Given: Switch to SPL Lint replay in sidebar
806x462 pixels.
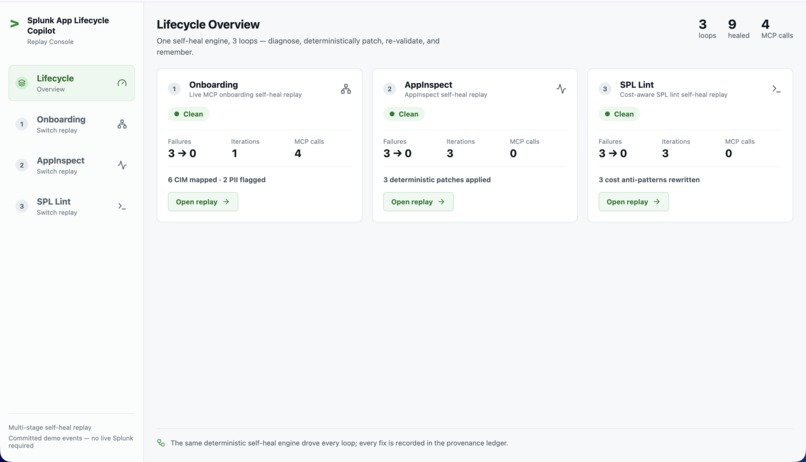Looking at the screenshot, I should point(71,206).
